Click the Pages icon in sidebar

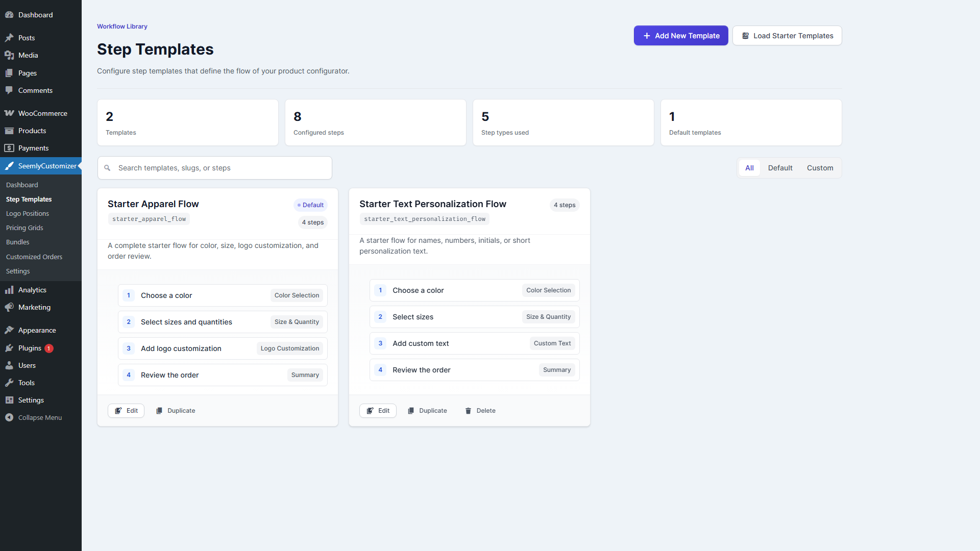coord(9,73)
